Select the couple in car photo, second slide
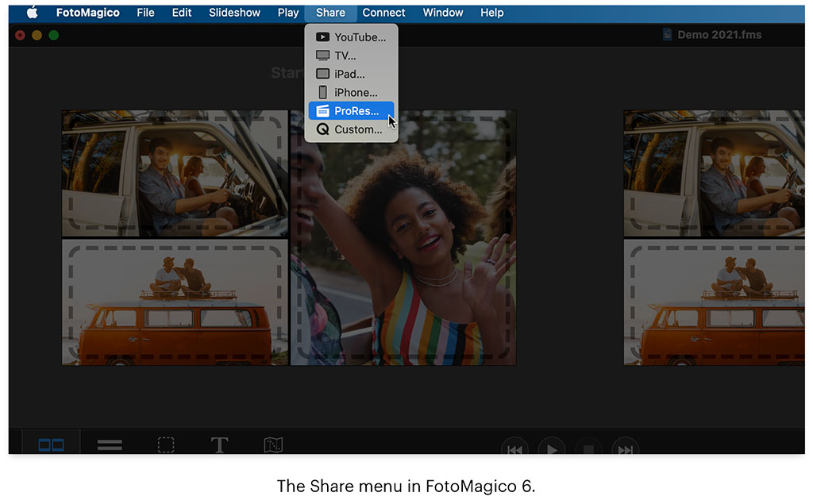The height and width of the screenshot is (504, 813). (x=715, y=173)
